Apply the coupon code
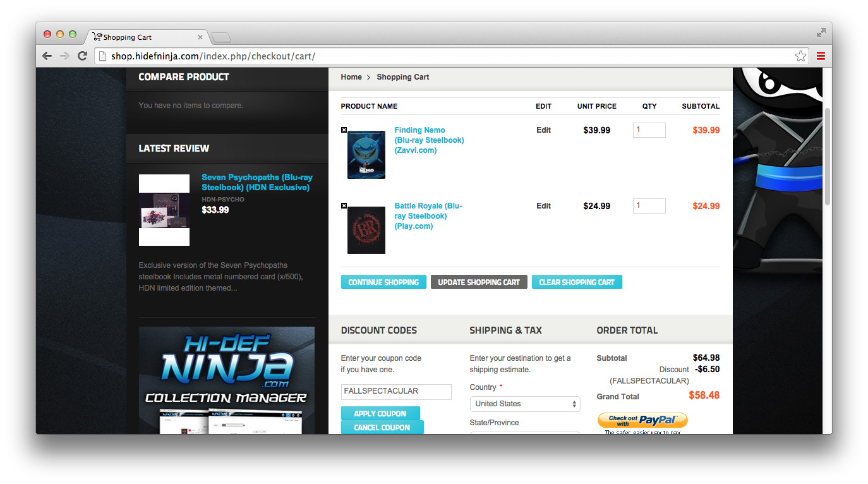This screenshot has height=484, width=868. click(x=380, y=413)
